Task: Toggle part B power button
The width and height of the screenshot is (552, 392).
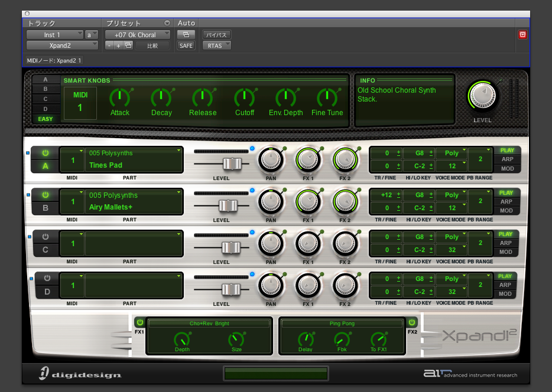Action: pyautogui.click(x=46, y=195)
